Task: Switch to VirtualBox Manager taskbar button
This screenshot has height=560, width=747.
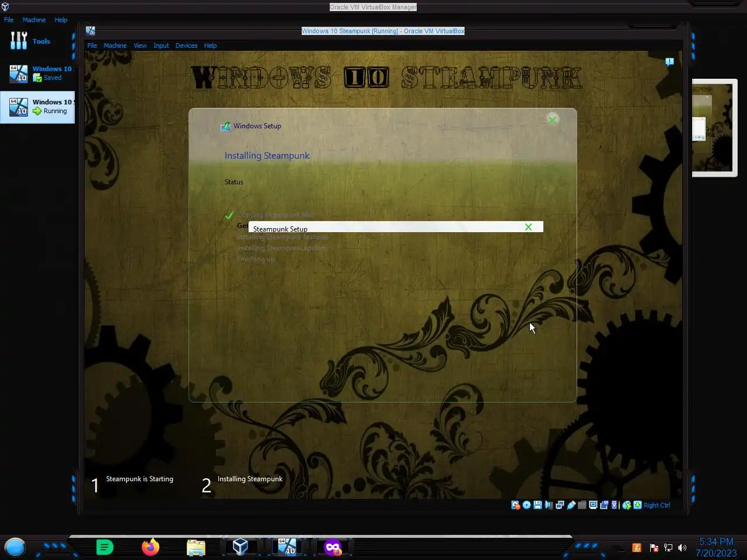Action: tap(240, 547)
